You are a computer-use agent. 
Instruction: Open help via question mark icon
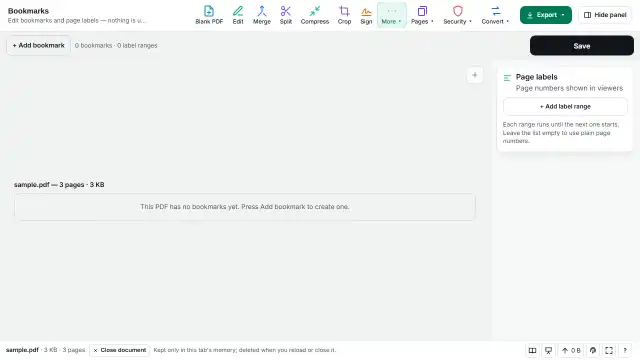click(x=625, y=350)
